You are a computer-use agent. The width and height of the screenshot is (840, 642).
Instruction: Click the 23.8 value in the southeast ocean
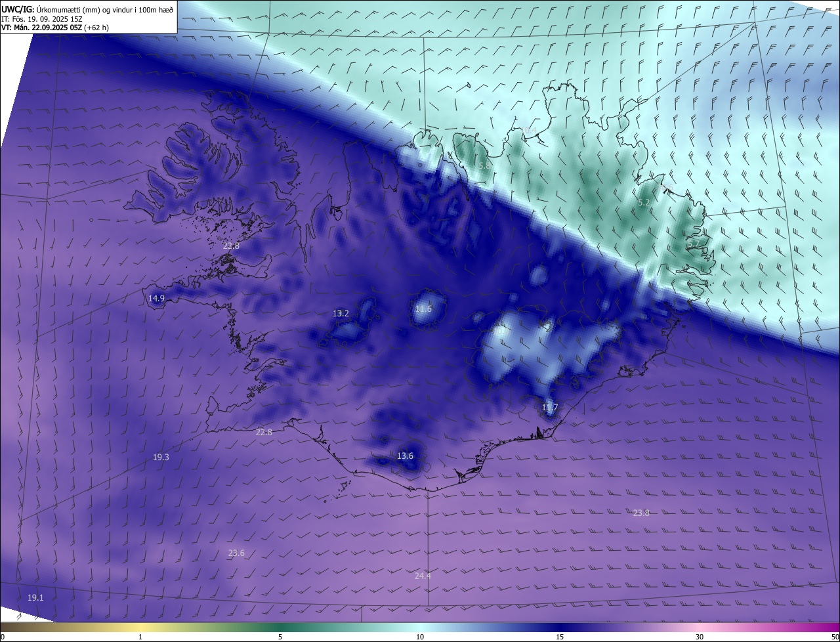[641, 513]
